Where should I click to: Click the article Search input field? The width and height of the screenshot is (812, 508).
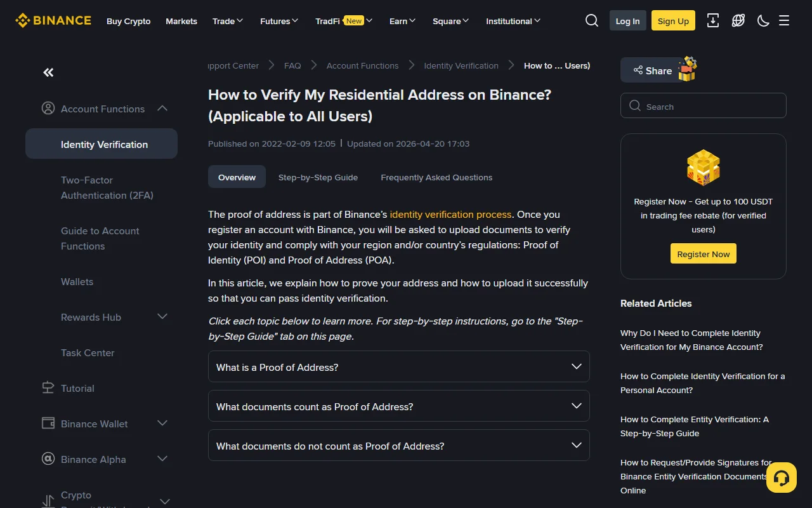[704, 106]
